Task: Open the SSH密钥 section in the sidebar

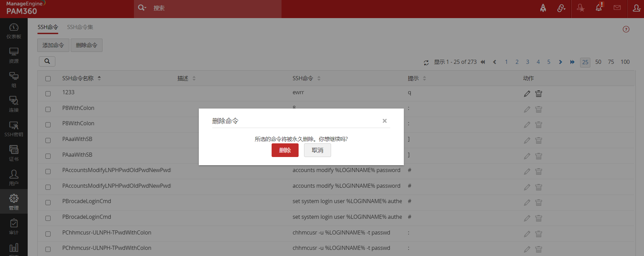Action: 14,129
